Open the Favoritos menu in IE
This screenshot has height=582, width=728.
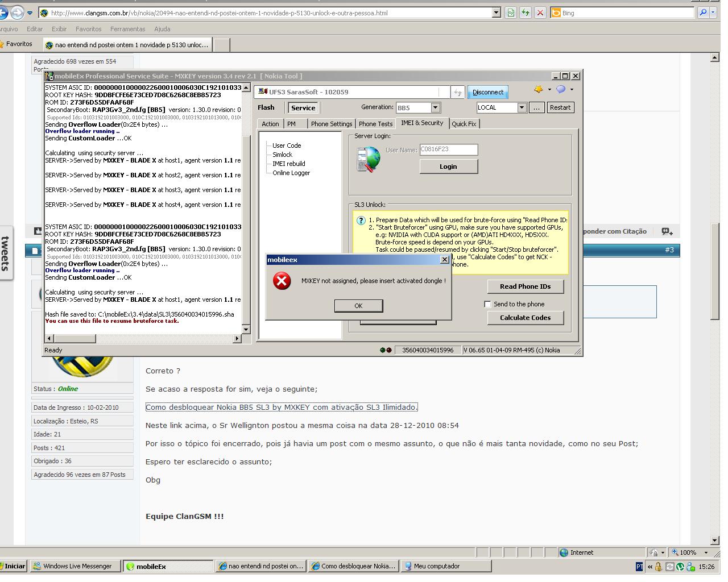88,29
